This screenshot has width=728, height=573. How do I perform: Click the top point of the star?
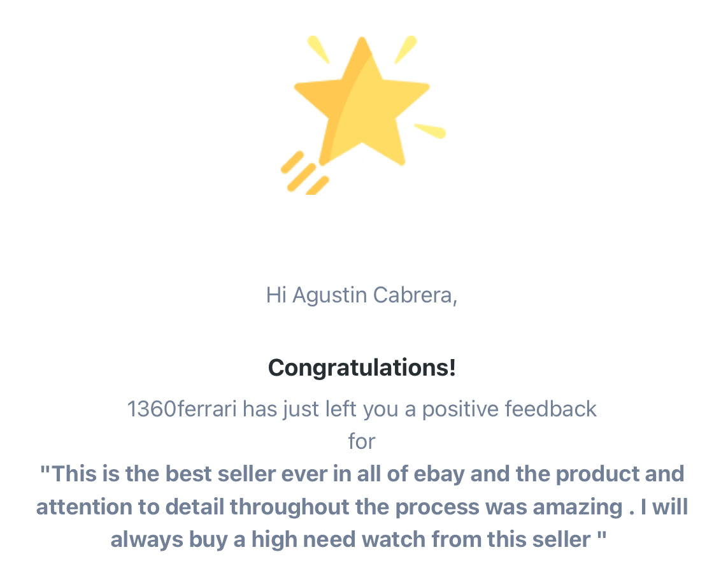coord(362,46)
